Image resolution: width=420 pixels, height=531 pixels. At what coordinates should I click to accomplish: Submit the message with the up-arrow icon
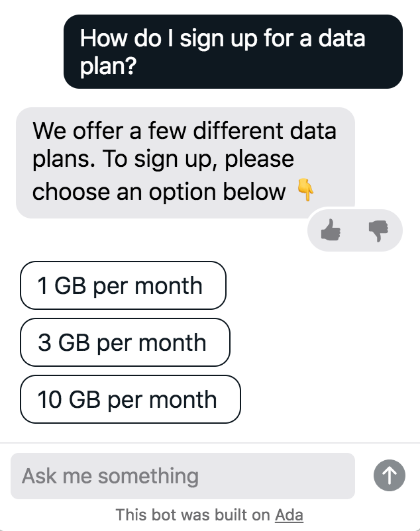(x=389, y=475)
